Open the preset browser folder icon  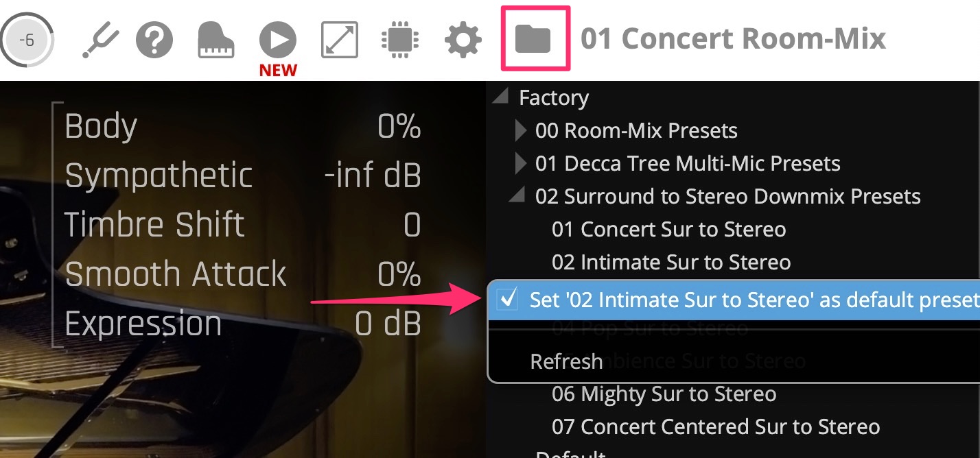coord(534,38)
